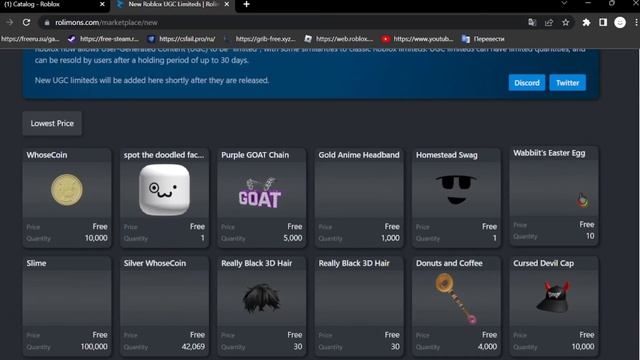The height and width of the screenshot is (360, 640).
Task: Toggle the browser side panel icon
Action: click(603, 22)
